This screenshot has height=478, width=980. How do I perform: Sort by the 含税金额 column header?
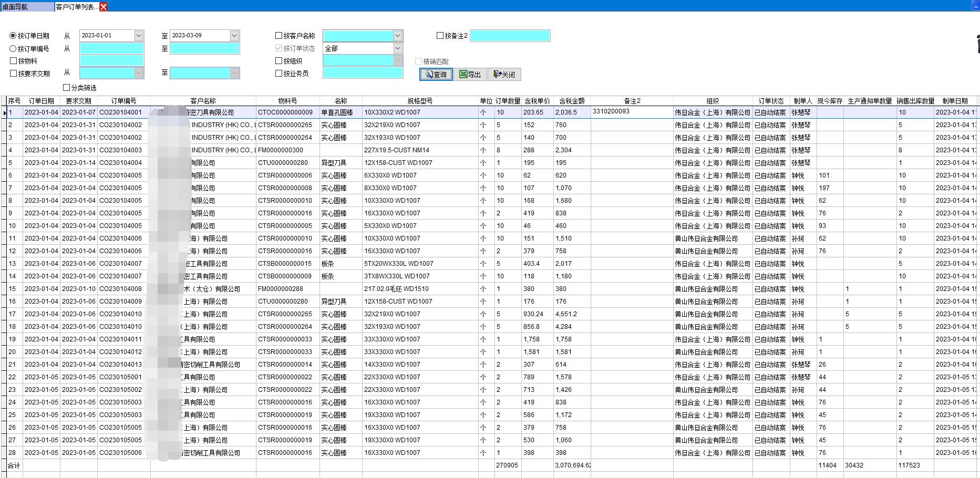point(572,101)
